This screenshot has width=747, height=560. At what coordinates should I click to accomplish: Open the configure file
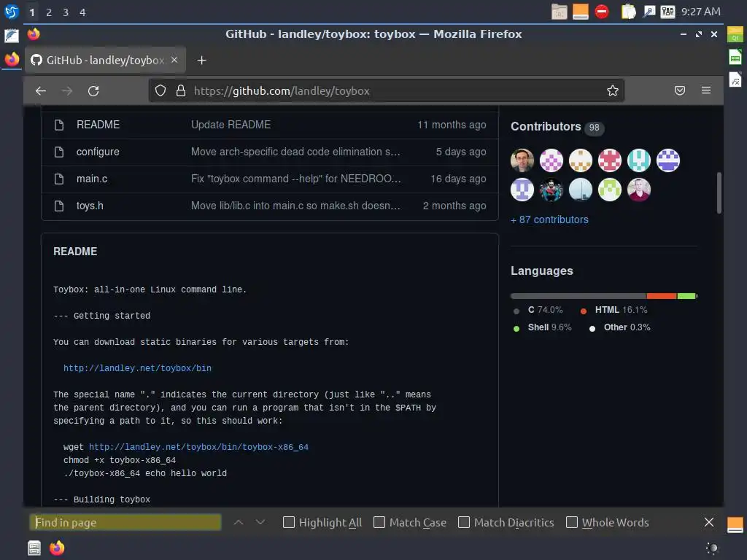[x=98, y=152]
